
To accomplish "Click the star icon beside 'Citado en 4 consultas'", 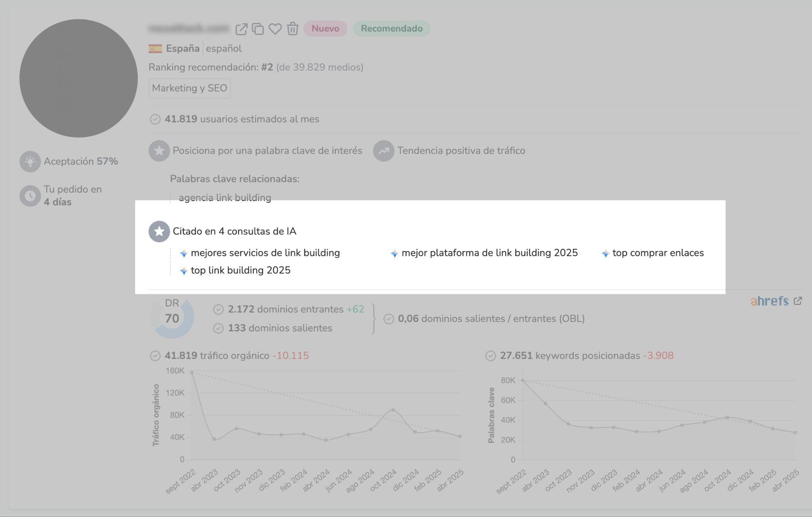I will point(159,232).
